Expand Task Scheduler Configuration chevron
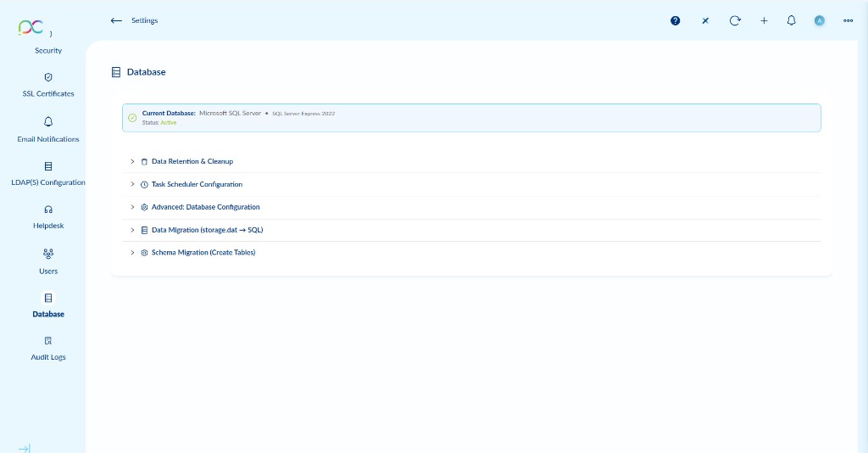 (x=132, y=184)
